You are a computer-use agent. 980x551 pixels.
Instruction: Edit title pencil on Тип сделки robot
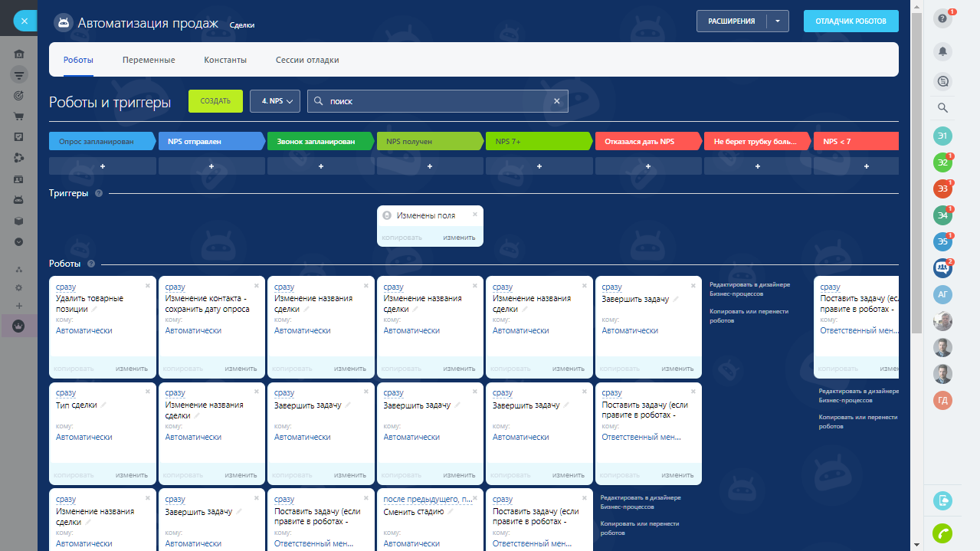click(x=103, y=405)
